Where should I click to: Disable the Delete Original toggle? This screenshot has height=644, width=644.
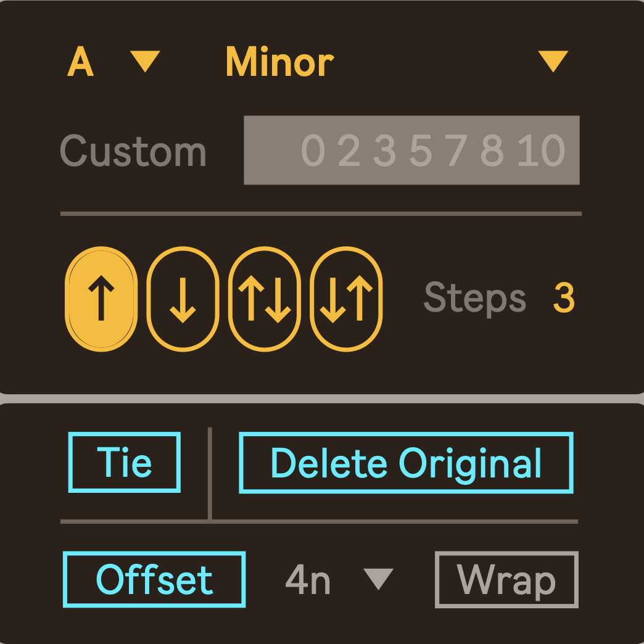[406, 463]
